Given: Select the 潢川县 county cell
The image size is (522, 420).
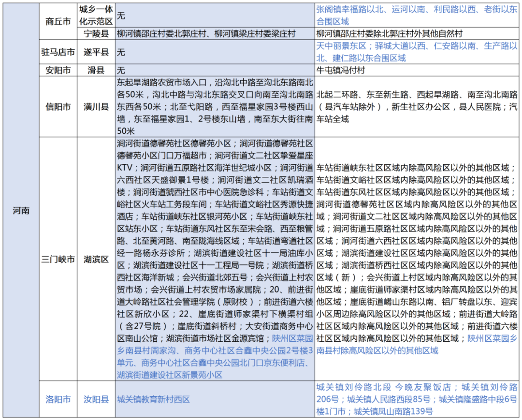Looking at the screenshot, I should coord(96,107).
